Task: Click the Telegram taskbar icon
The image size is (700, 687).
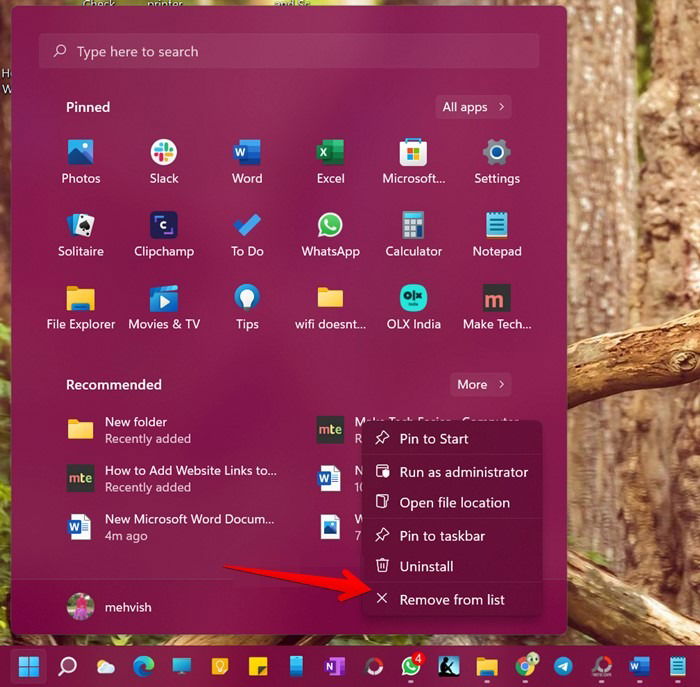Action: click(563, 666)
